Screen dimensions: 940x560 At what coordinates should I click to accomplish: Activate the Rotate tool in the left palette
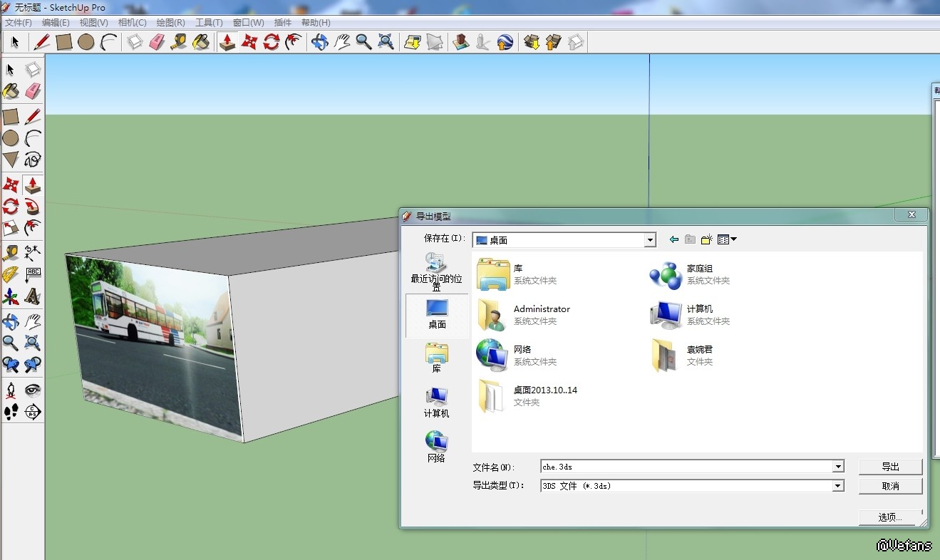[11, 207]
